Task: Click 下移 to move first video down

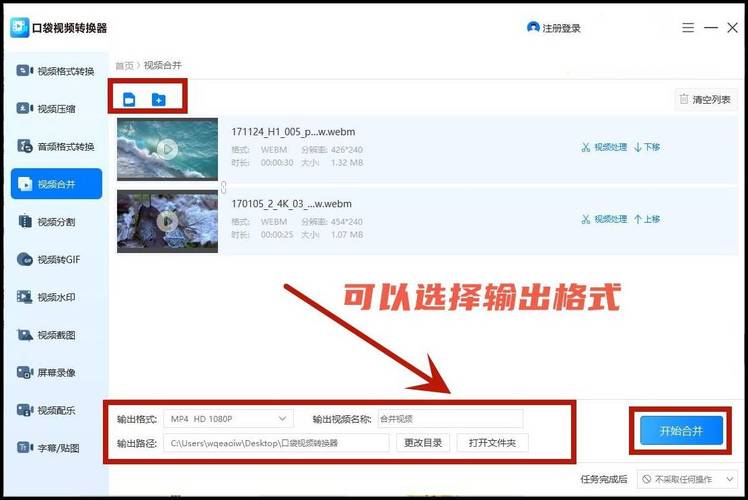Action: click(x=647, y=147)
